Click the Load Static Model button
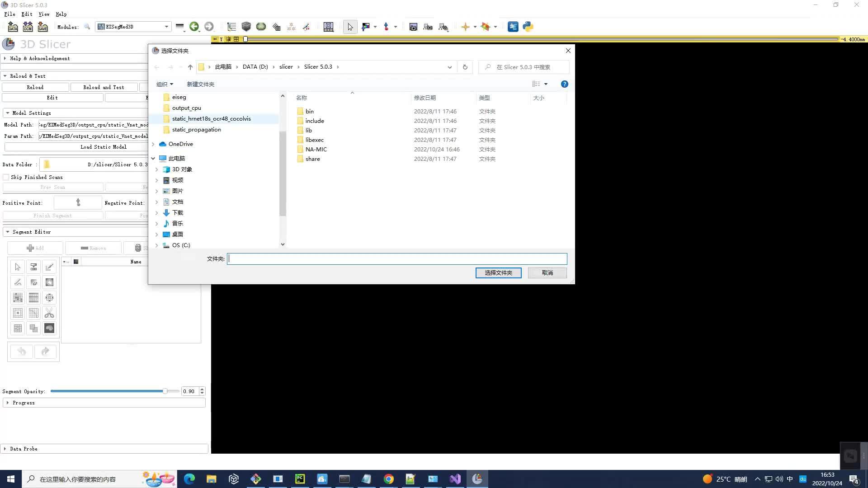The image size is (868, 488). tap(104, 147)
